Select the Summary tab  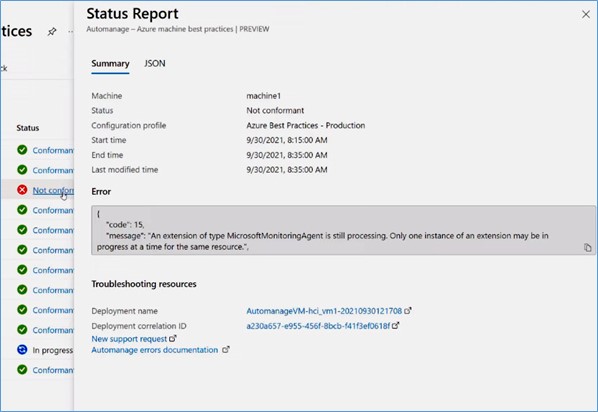tap(110, 63)
